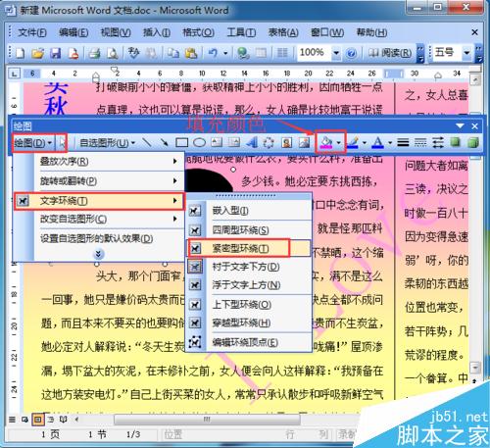Image resolution: width=490 pixels, height=448 pixels.
Task: Insert a horizontal text box
Action: point(217,142)
